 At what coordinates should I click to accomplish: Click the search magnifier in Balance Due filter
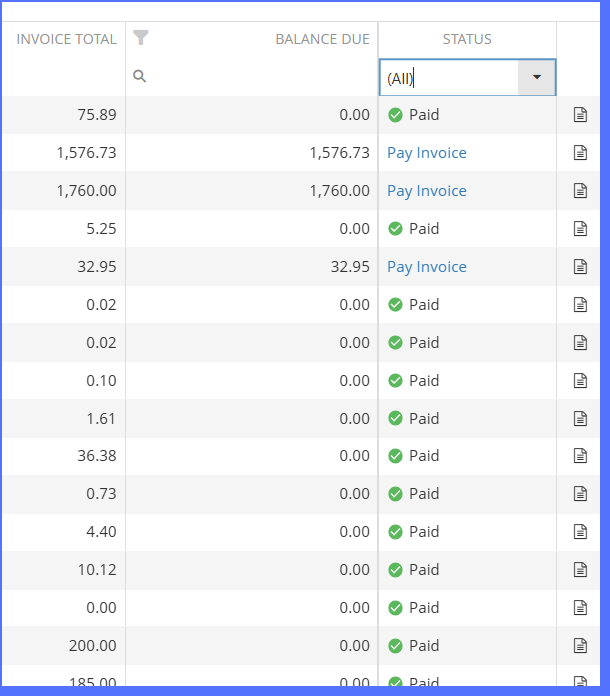click(x=140, y=76)
